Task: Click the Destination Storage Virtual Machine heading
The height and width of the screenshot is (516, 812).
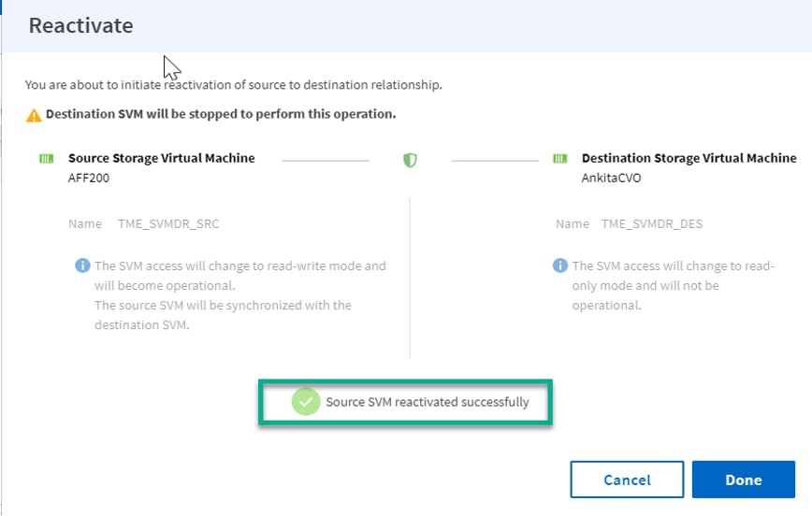Action: point(689,158)
